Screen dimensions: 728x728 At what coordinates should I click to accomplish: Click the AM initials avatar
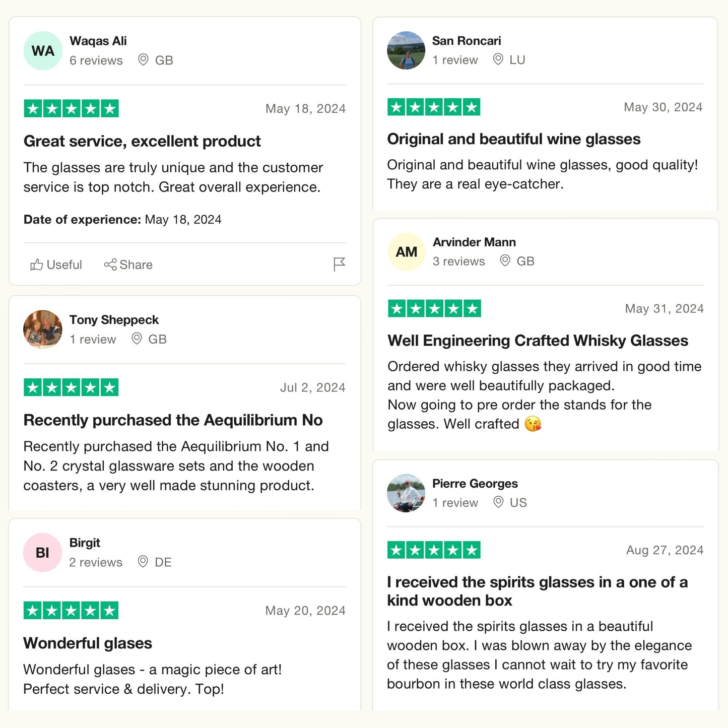coord(407,252)
